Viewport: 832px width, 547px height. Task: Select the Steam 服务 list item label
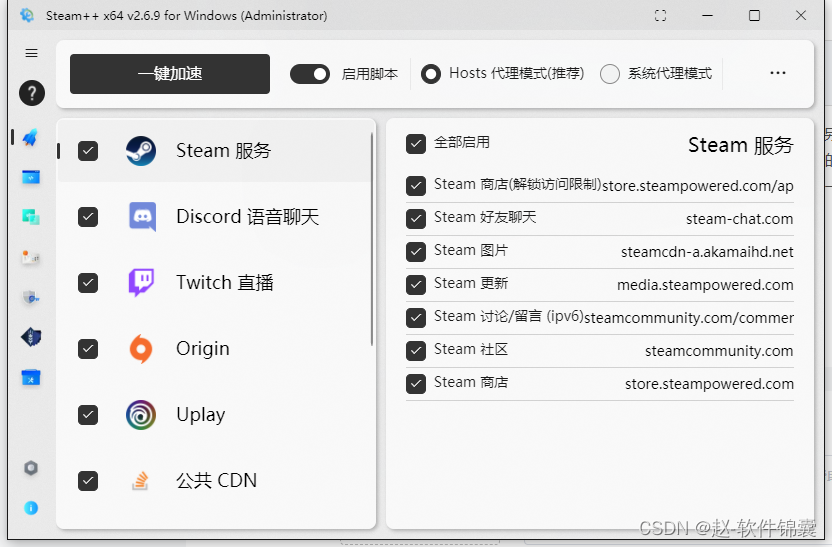(223, 151)
